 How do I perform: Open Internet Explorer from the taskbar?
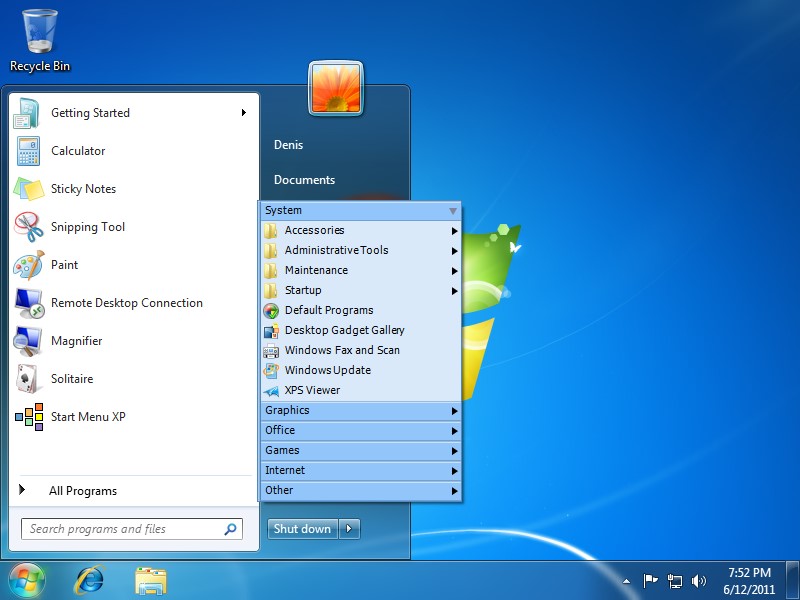tap(90, 580)
